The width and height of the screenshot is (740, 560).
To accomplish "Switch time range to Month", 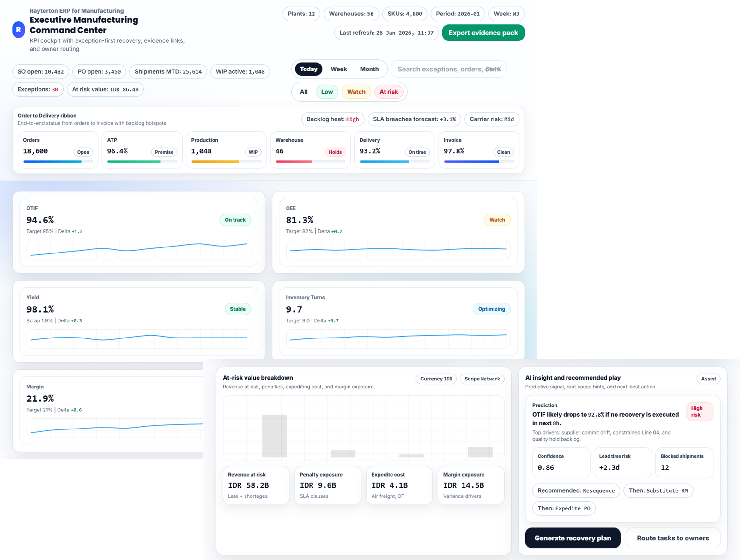I will pyautogui.click(x=369, y=69).
